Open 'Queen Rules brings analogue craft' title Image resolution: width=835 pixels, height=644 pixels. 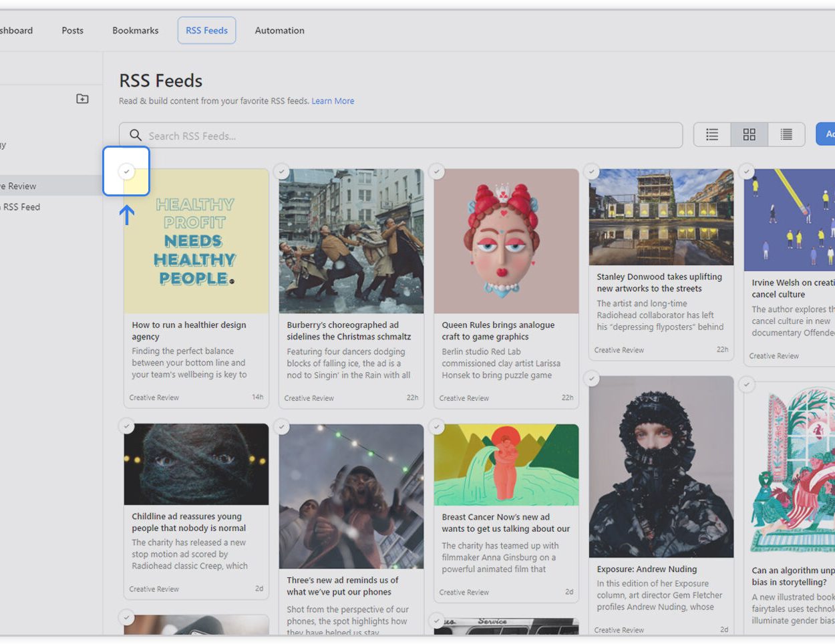[x=498, y=331]
